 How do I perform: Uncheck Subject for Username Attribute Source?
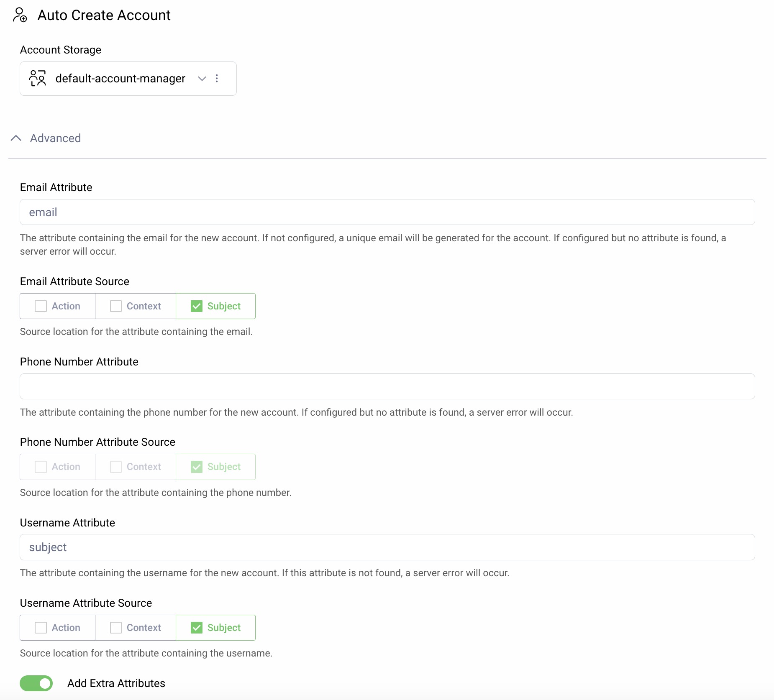point(197,628)
